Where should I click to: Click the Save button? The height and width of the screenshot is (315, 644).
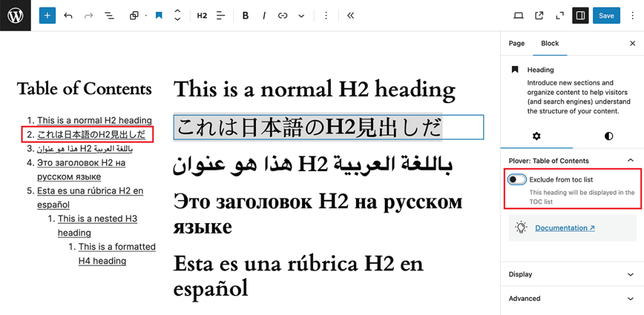[606, 16]
